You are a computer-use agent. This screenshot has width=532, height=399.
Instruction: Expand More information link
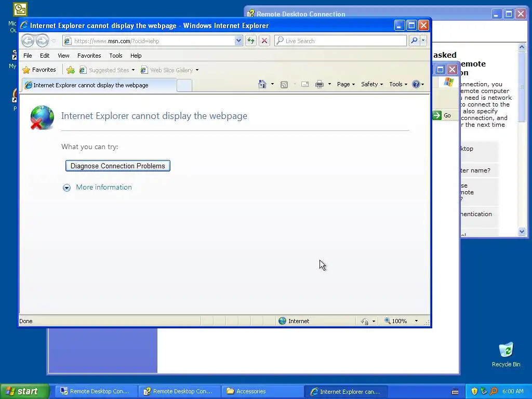[104, 187]
